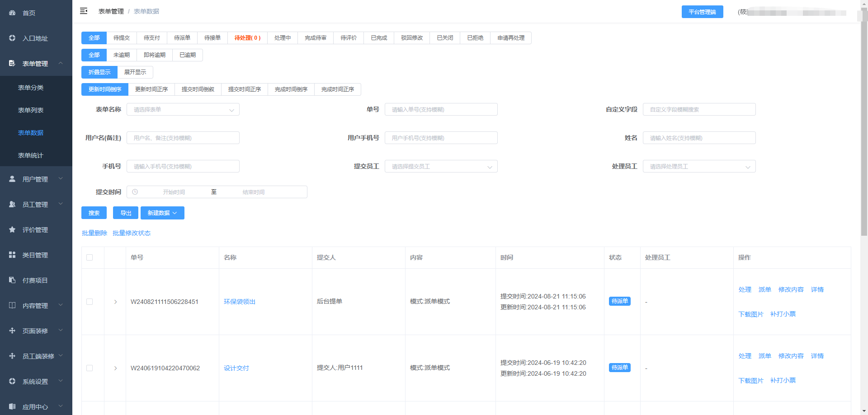Open the 设计交付 form link
Screen dimensions: 868x415
(236, 368)
